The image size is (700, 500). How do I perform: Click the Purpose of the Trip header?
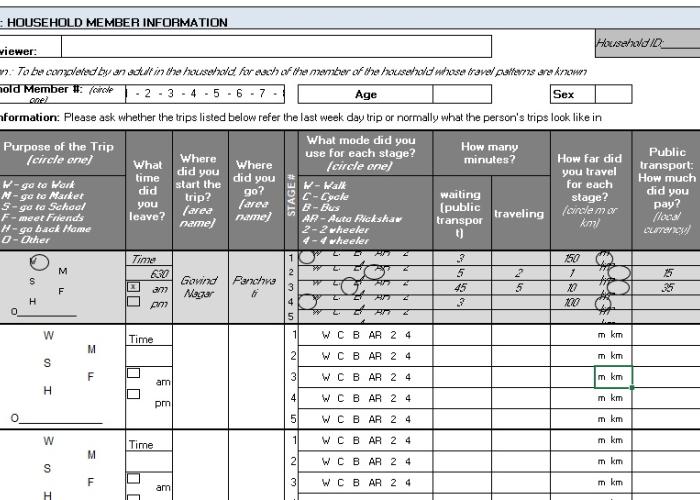(62, 153)
